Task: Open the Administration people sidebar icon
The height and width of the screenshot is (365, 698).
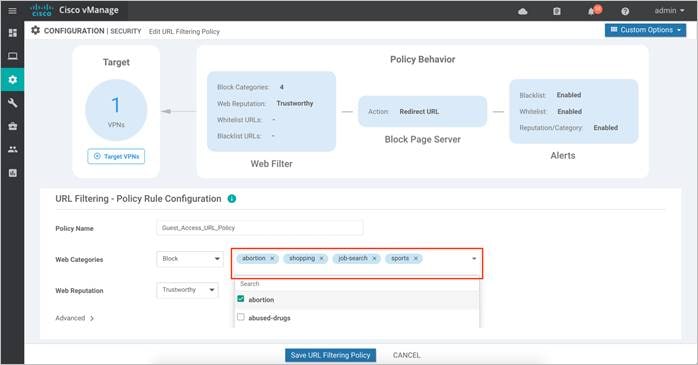Action: tap(12, 150)
